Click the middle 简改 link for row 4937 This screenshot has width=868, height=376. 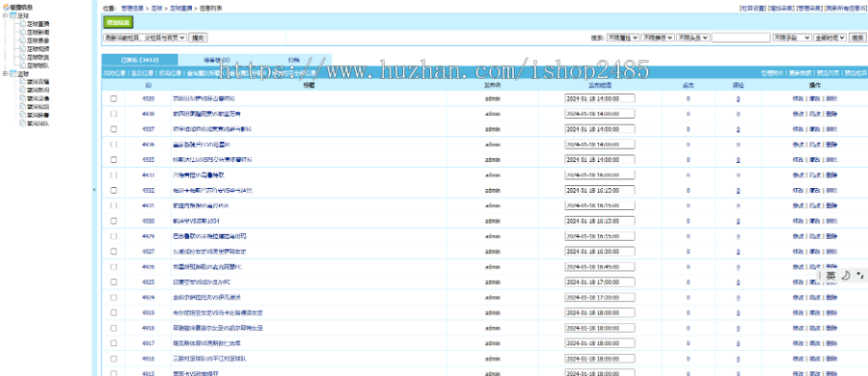815,129
